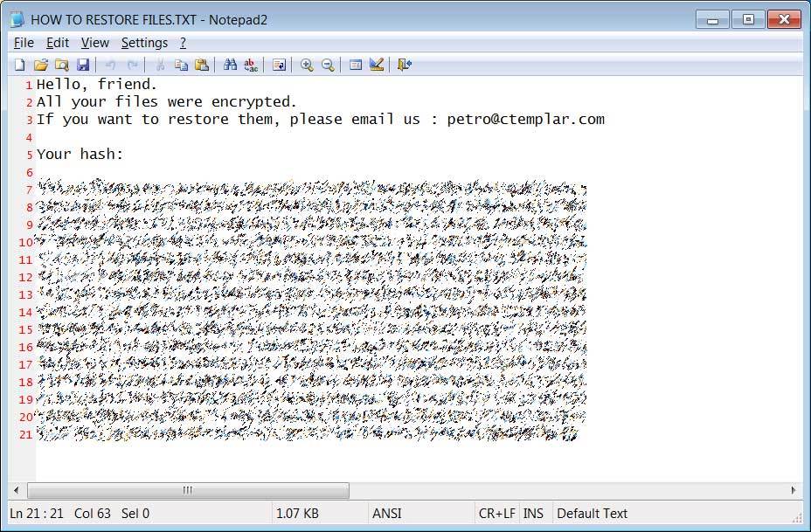Toggle word wrap toolbar icon
Image resolution: width=811 pixels, height=532 pixels.
click(279, 65)
